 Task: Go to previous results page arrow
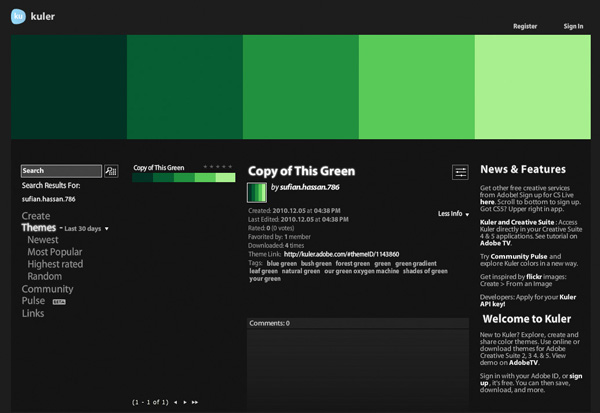tap(175, 402)
